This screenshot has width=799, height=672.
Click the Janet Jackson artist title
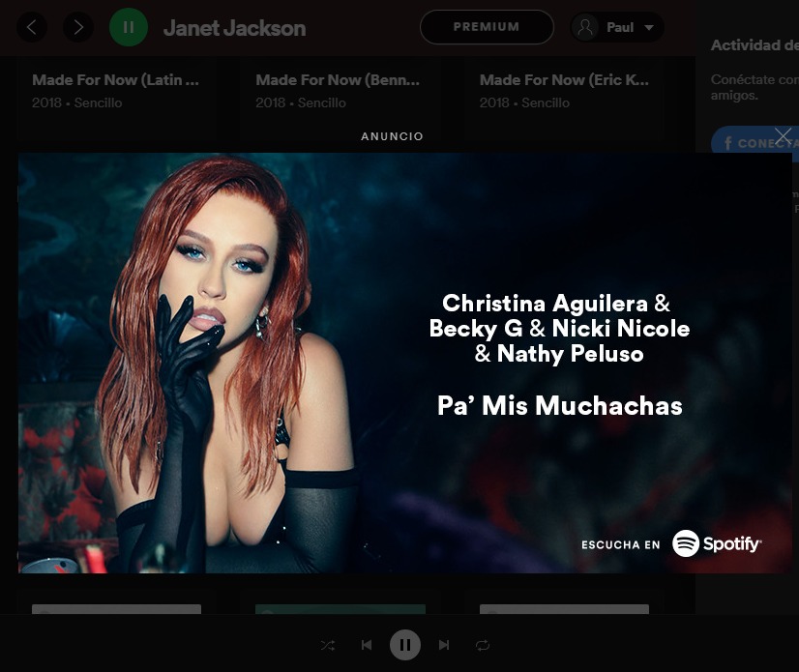click(234, 28)
